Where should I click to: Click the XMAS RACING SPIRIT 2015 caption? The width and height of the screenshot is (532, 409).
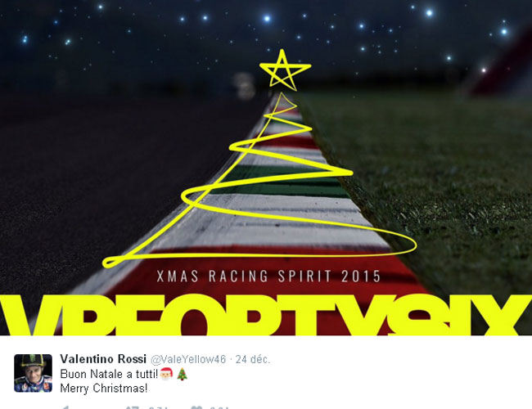tap(268, 276)
